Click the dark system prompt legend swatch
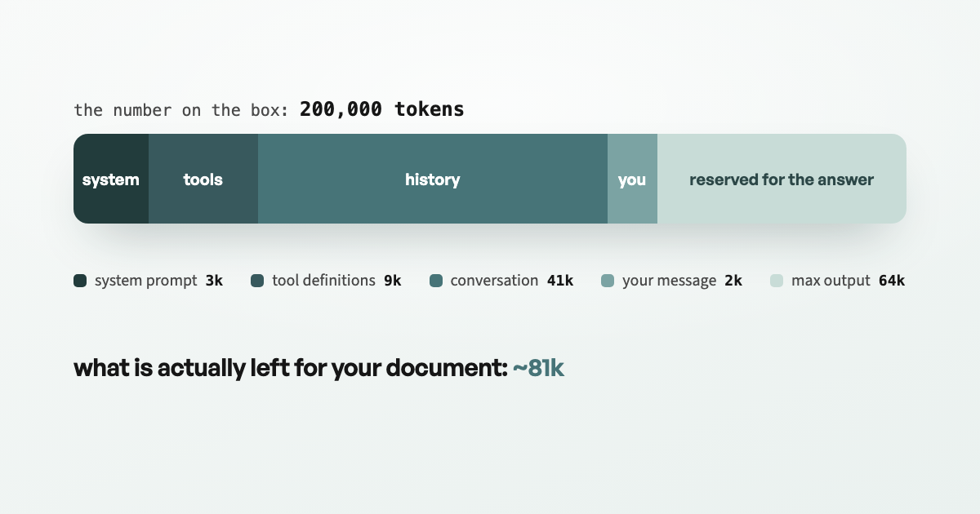 tap(80, 281)
